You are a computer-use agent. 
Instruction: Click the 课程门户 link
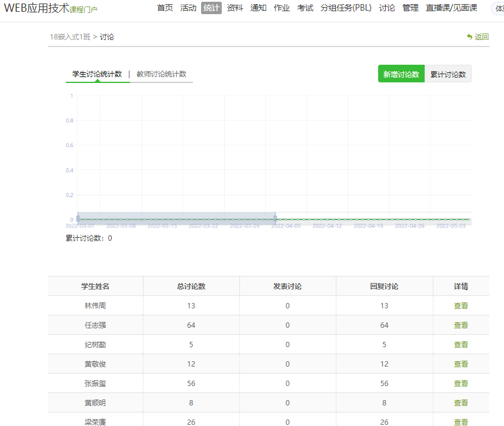84,10
